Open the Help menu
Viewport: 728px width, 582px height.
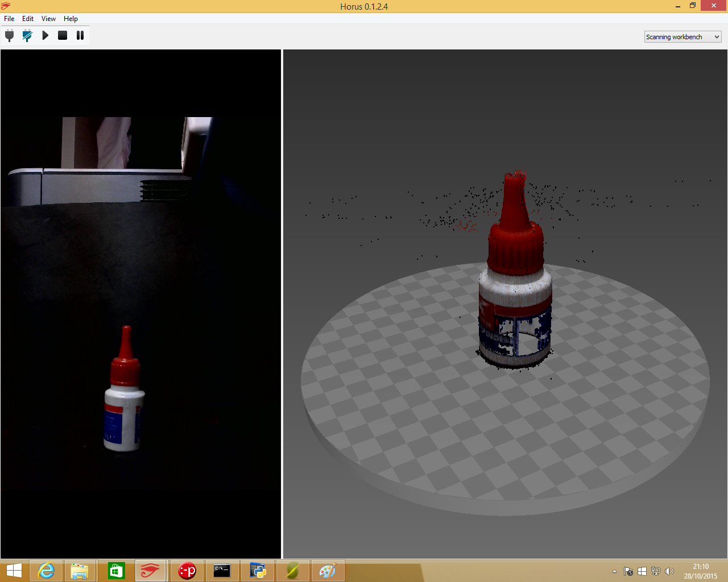(71, 19)
